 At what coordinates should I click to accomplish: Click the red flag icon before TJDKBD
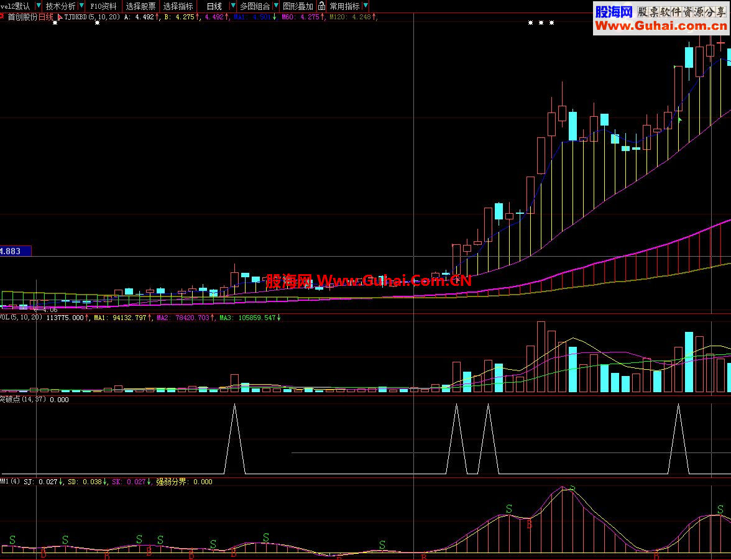click(x=60, y=17)
